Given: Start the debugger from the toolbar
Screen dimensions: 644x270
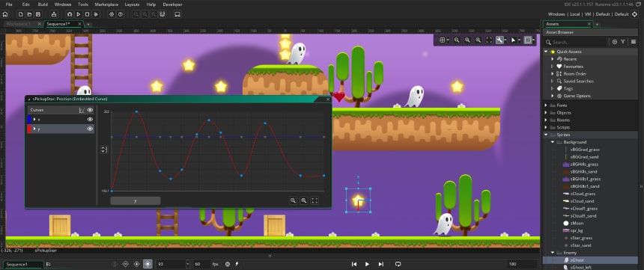Looking at the screenshot, I should (x=70, y=14).
